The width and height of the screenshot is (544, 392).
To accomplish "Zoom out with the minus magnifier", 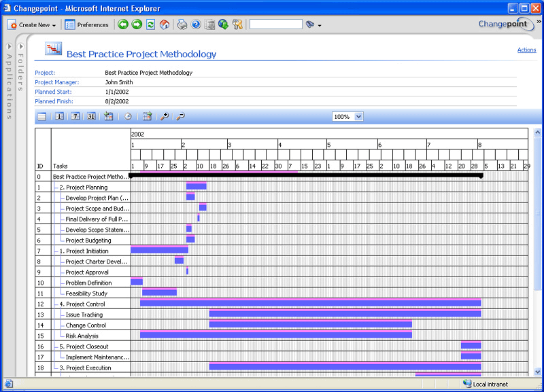I will (180, 116).
